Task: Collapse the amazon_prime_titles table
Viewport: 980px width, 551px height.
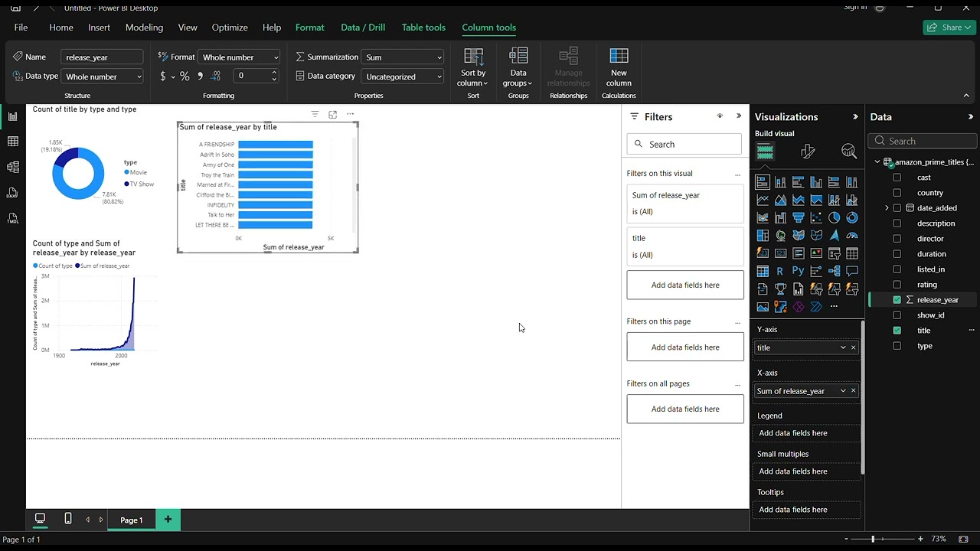Action: click(x=877, y=162)
